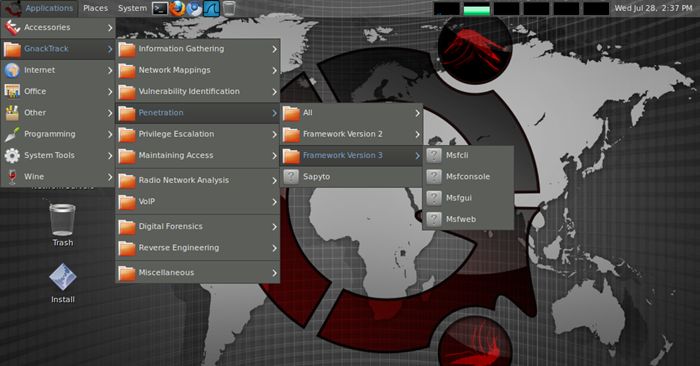The height and width of the screenshot is (366, 700).
Task: Open the System menu
Action: (132, 8)
